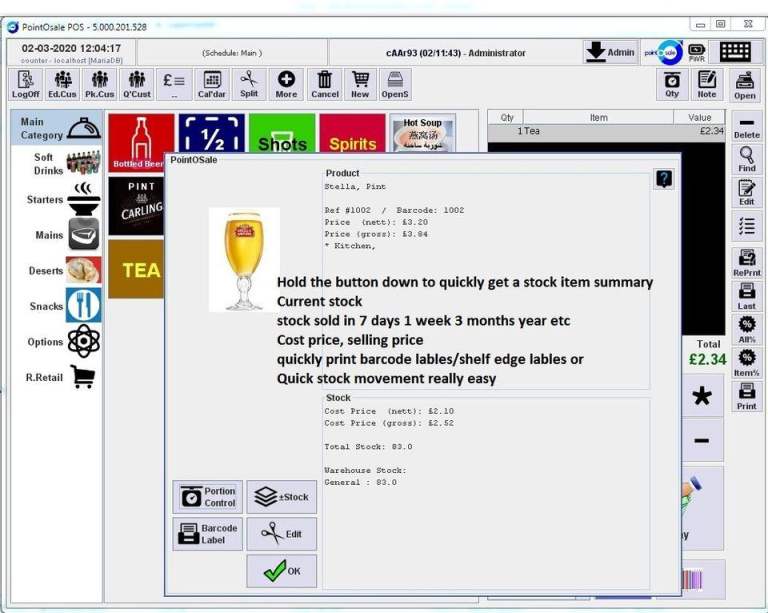The width and height of the screenshot is (768, 613).
Task: Click the Find magnifier icon
Action: coord(746,159)
